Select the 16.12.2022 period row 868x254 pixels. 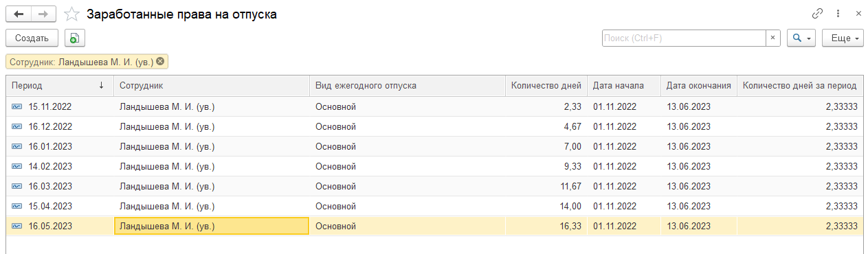click(434, 126)
